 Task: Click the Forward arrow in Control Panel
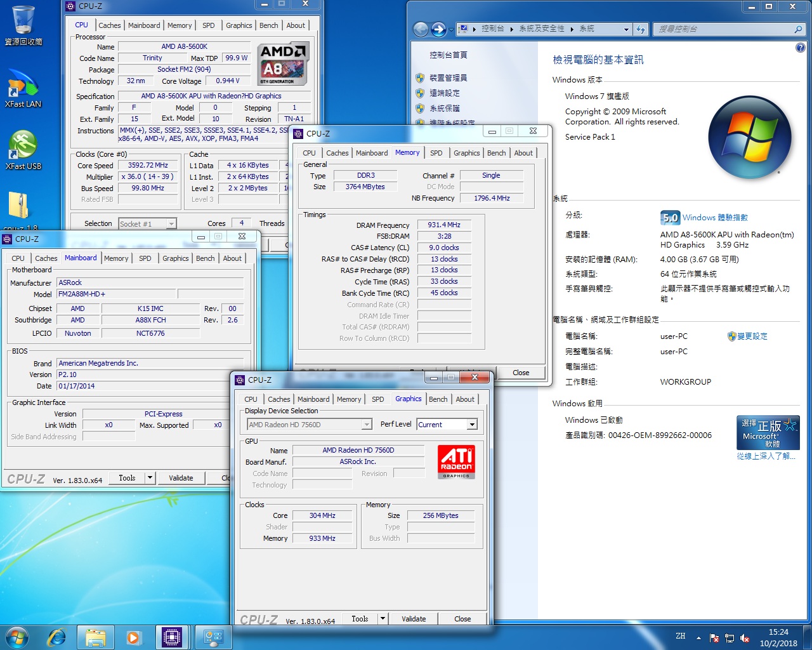439,29
